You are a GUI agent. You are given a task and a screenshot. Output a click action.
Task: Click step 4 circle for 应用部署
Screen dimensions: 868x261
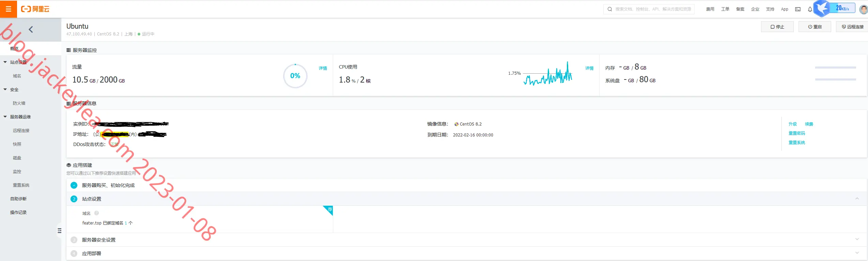click(x=74, y=253)
